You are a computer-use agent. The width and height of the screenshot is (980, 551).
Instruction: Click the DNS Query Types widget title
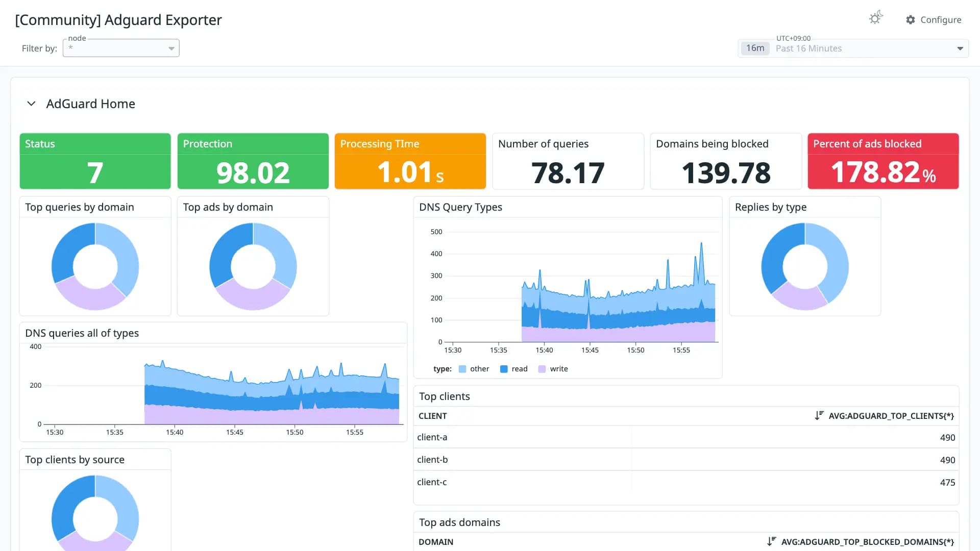point(460,207)
